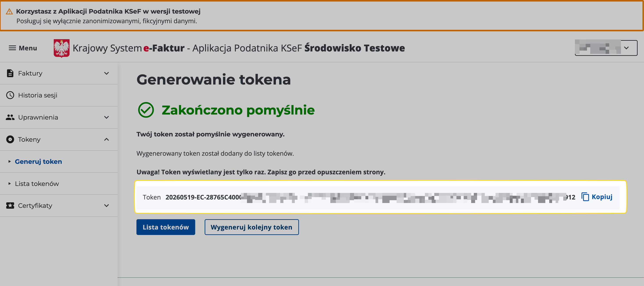Click the copy clipboard icon

coord(585,197)
